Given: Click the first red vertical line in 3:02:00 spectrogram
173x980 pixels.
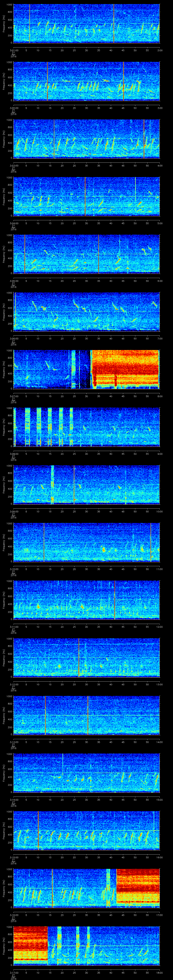Looking at the screenshot, I should click(47, 81).
